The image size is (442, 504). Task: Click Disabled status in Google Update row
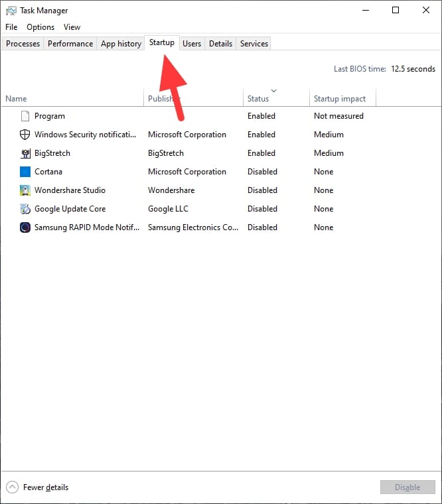pyautogui.click(x=262, y=209)
